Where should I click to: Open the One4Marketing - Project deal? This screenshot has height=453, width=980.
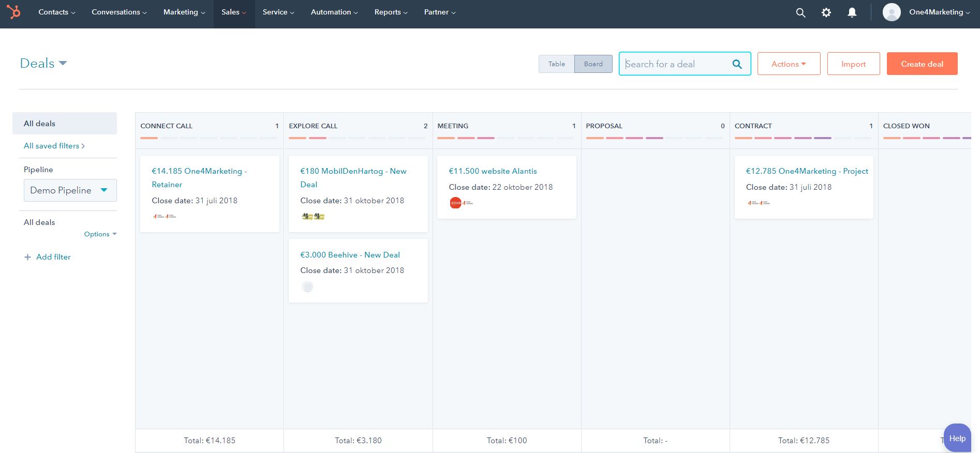(x=807, y=171)
